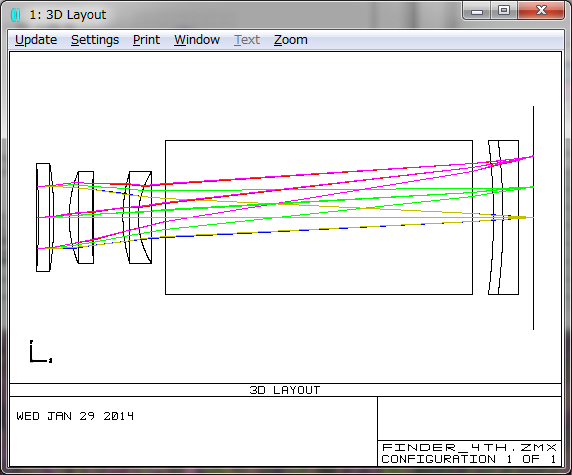572x475 pixels.
Task: Open the Settings menu
Action: point(95,40)
